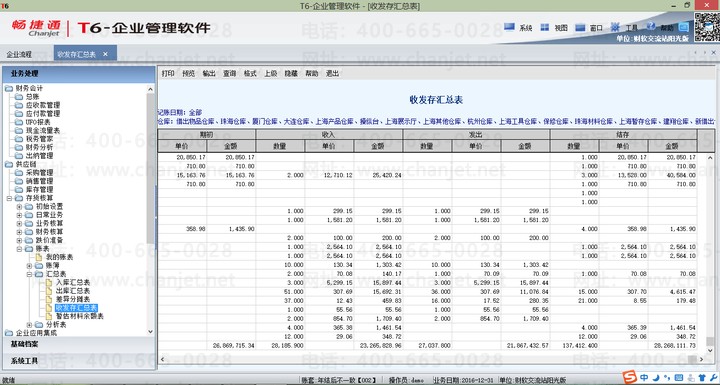
Task: Switch to the 企业流程 tab
Action: pos(19,54)
